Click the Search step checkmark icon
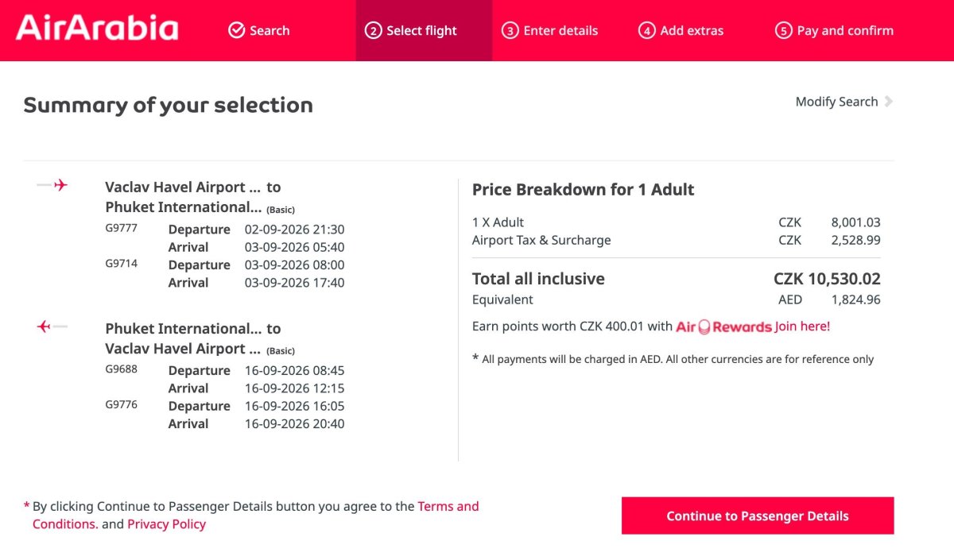954x560 pixels. pos(236,30)
